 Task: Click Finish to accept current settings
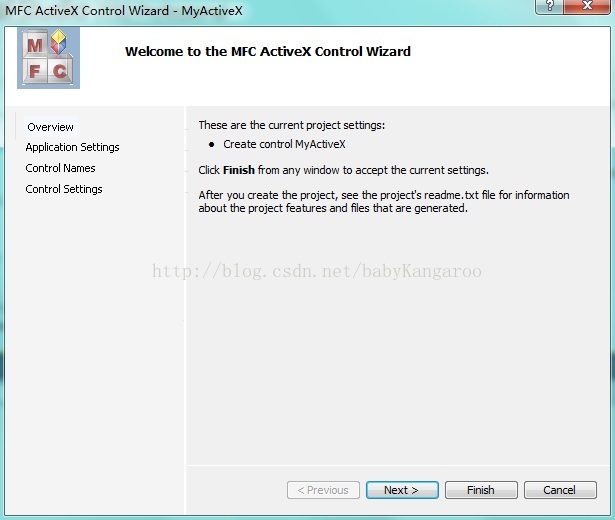tap(481, 490)
